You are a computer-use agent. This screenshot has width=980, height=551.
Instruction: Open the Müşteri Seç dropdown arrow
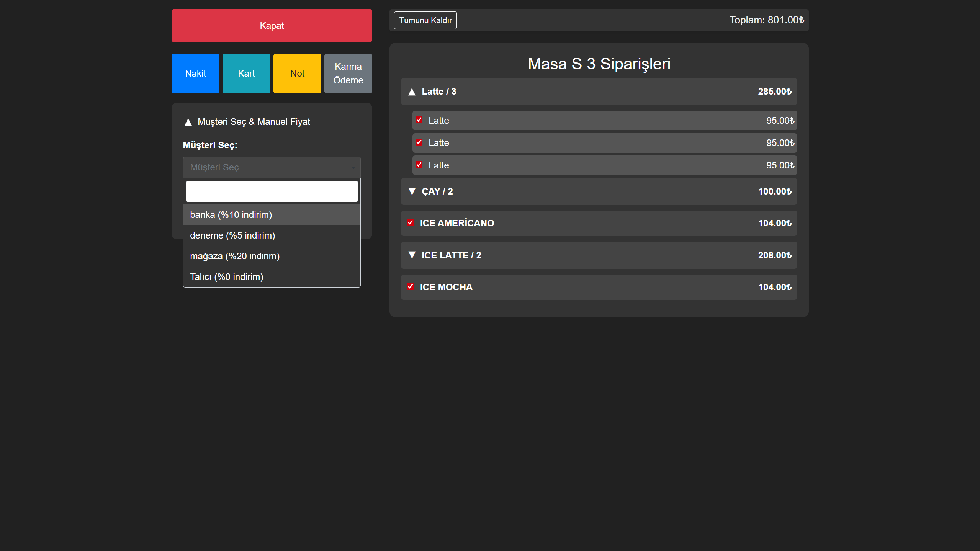pos(353,168)
